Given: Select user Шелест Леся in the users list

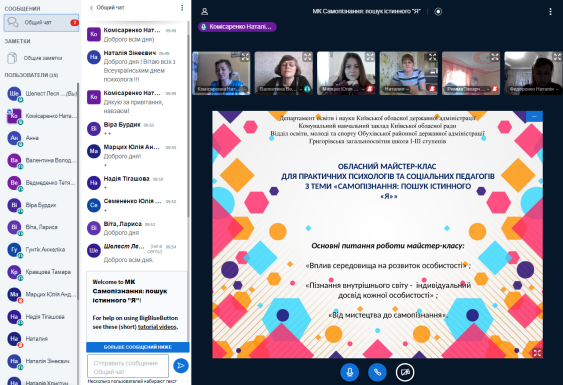Looking at the screenshot, I should tap(41, 94).
